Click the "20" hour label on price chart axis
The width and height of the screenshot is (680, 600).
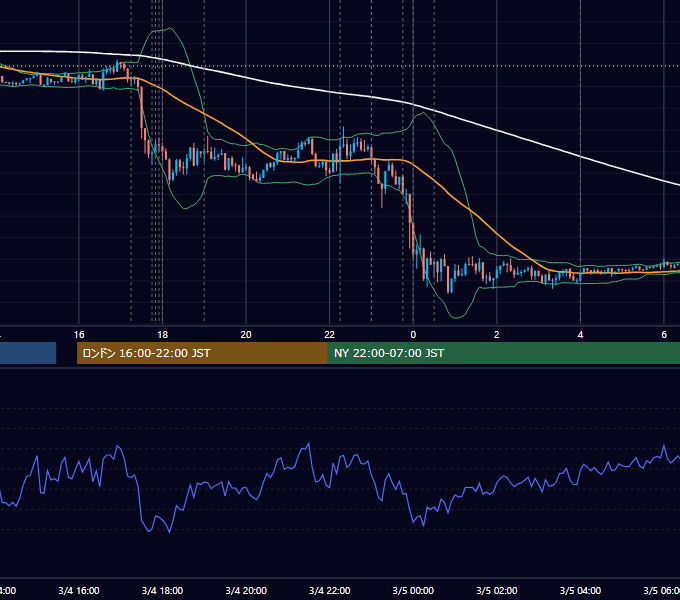246,335
